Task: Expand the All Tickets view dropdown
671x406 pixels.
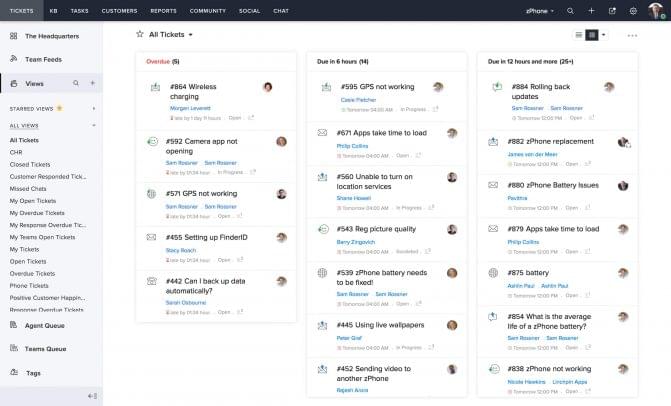Action: click(x=190, y=35)
